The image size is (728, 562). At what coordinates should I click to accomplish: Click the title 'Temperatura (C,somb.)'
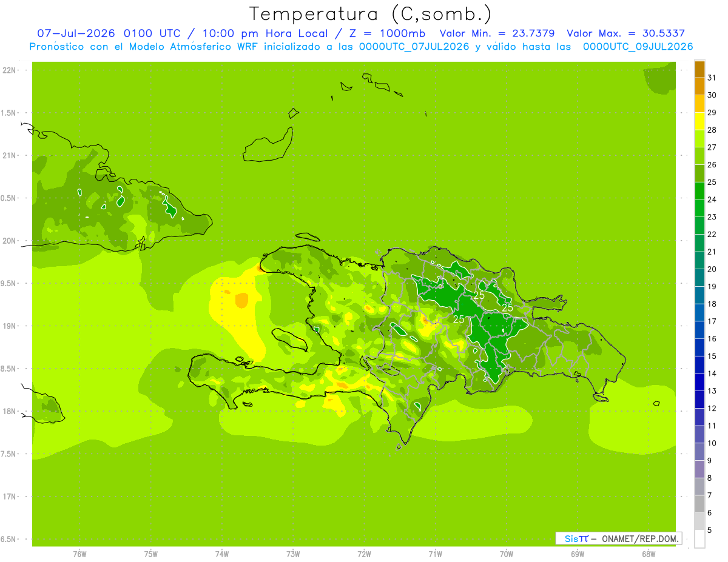click(371, 14)
